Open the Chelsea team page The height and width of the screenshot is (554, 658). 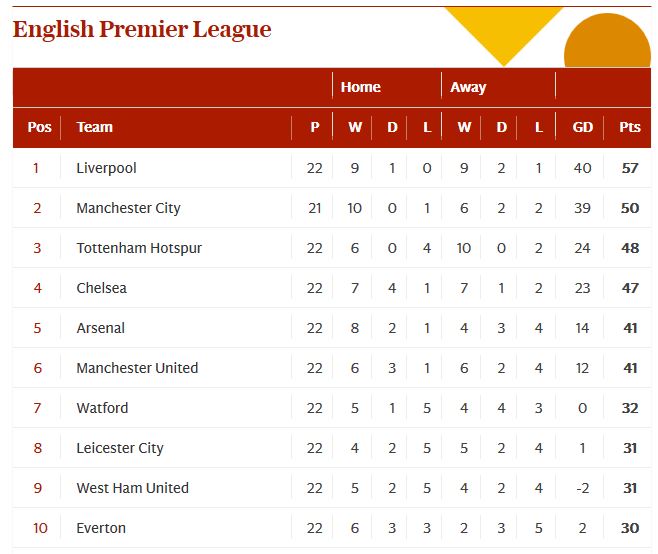pos(101,288)
